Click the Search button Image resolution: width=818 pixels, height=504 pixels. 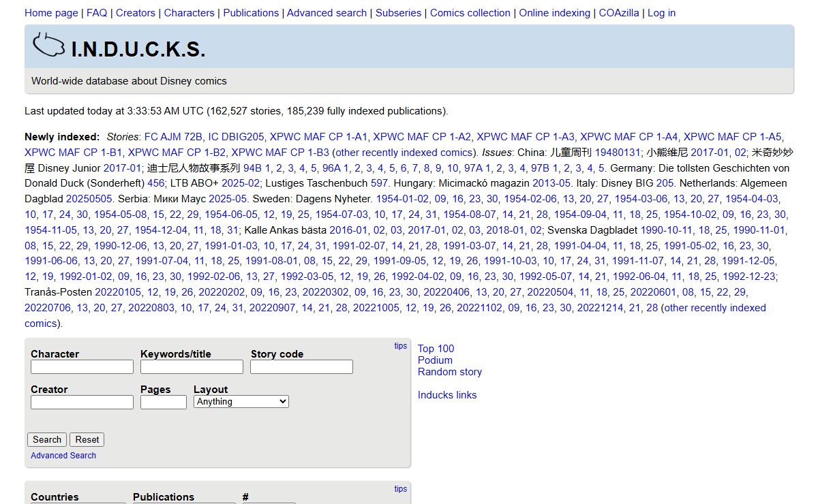[47, 439]
